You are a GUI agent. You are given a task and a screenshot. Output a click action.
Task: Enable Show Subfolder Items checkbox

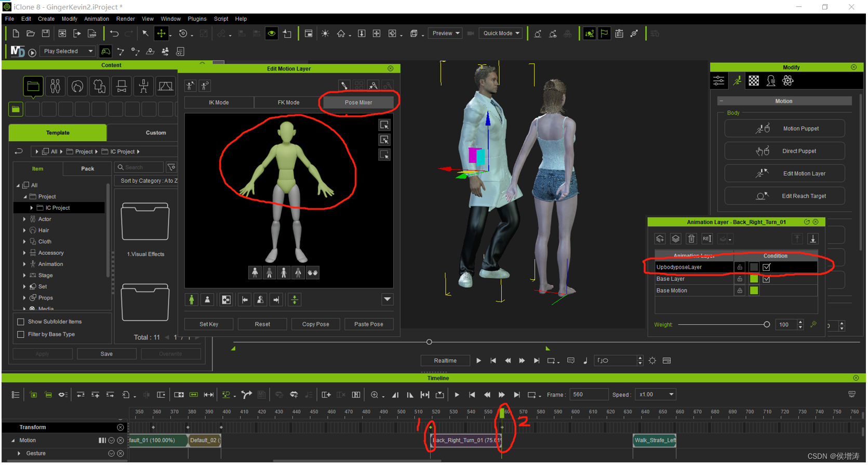point(21,322)
